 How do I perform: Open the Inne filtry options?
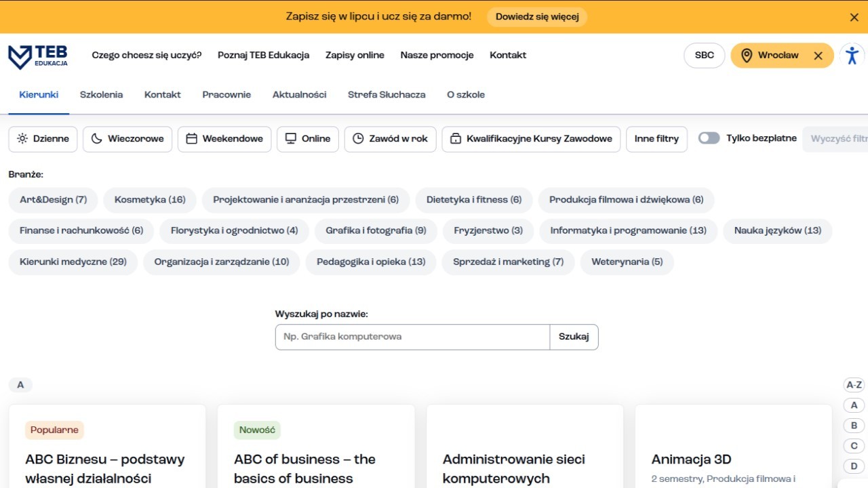tap(656, 139)
